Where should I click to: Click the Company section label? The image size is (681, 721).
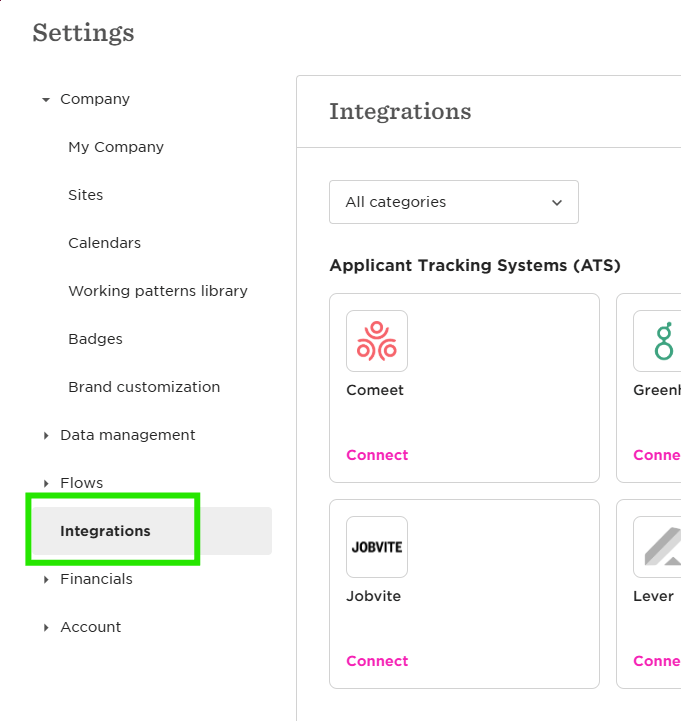(x=95, y=99)
